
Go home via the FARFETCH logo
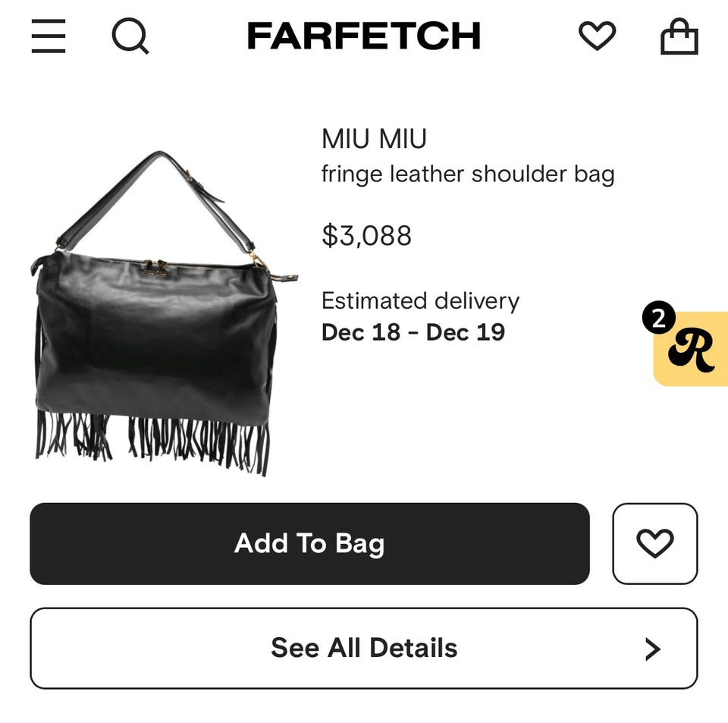pyautogui.click(x=364, y=36)
